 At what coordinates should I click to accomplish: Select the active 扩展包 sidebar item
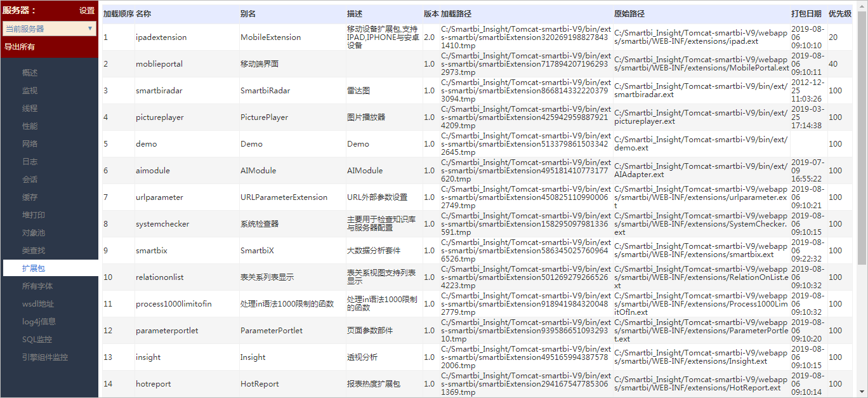[51, 269]
